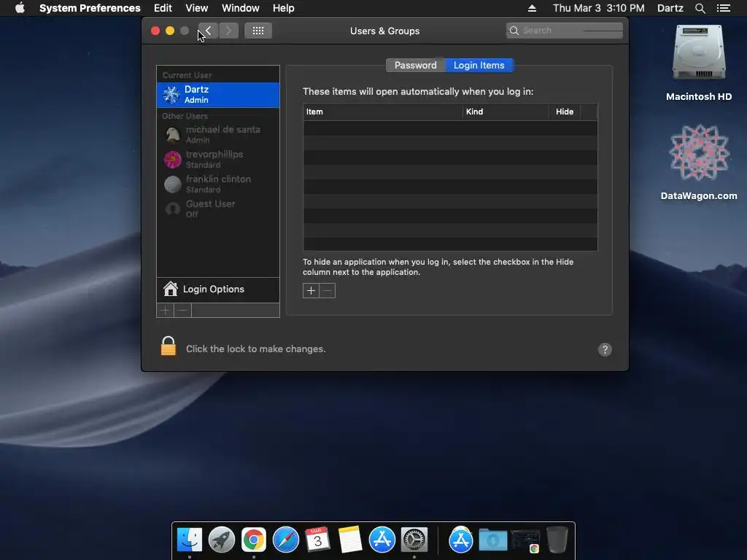Go back with the toolbar back arrow
The width and height of the screenshot is (747, 560).
[x=208, y=31]
